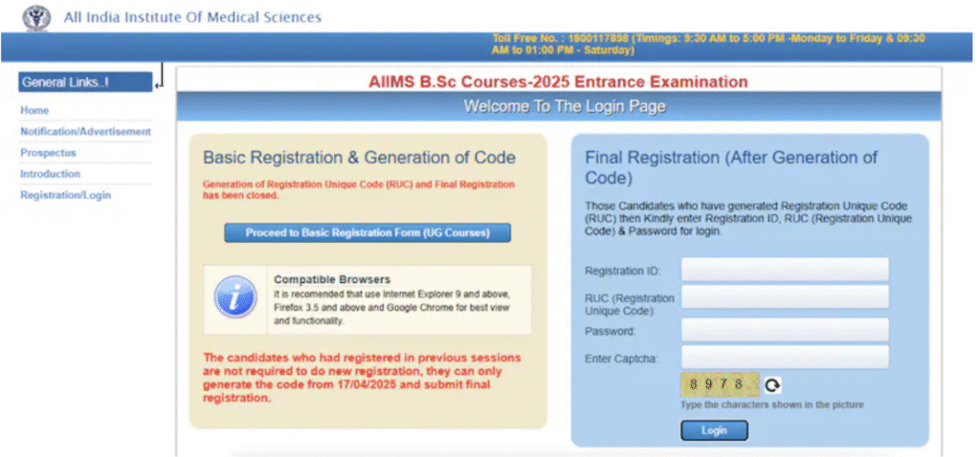980x457 pixels.
Task: Click the captcha image 8978
Action: [720, 384]
